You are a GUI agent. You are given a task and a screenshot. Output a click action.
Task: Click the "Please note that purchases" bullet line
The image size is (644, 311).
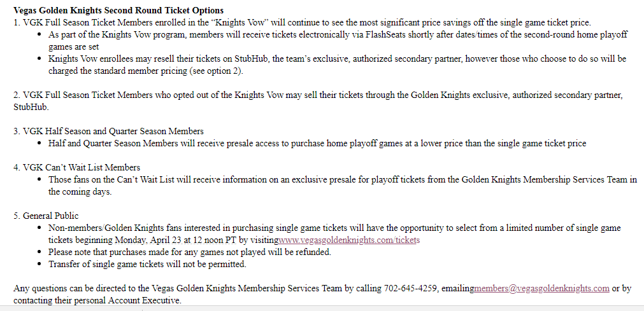190,252
